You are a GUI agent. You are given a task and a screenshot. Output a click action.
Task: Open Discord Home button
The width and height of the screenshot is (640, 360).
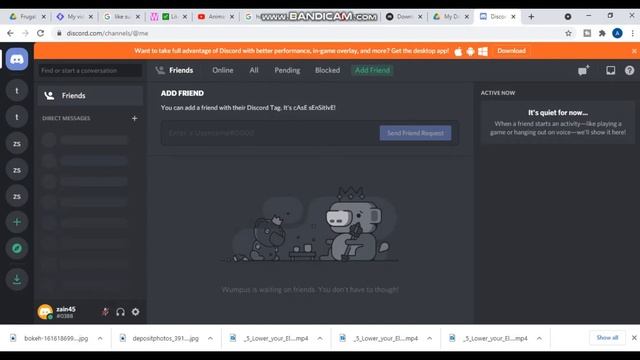17,60
